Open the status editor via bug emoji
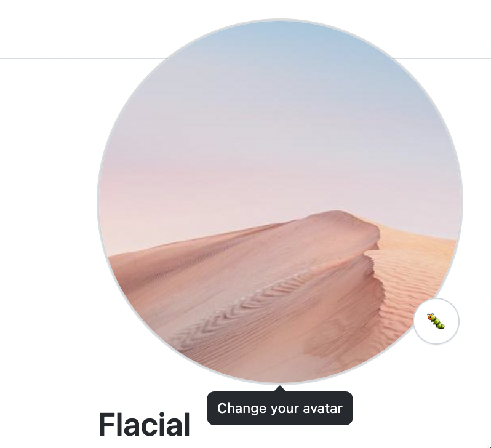 click(436, 321)
